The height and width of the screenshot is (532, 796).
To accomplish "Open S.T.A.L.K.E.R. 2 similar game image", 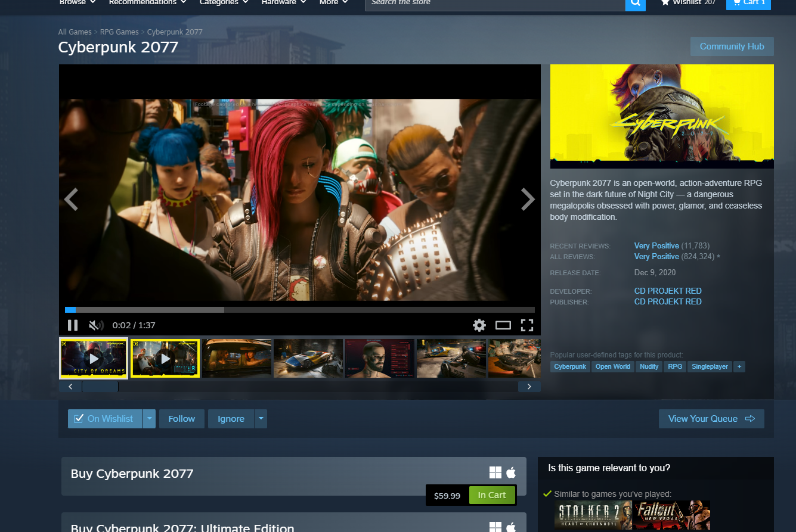I will 593,516.
